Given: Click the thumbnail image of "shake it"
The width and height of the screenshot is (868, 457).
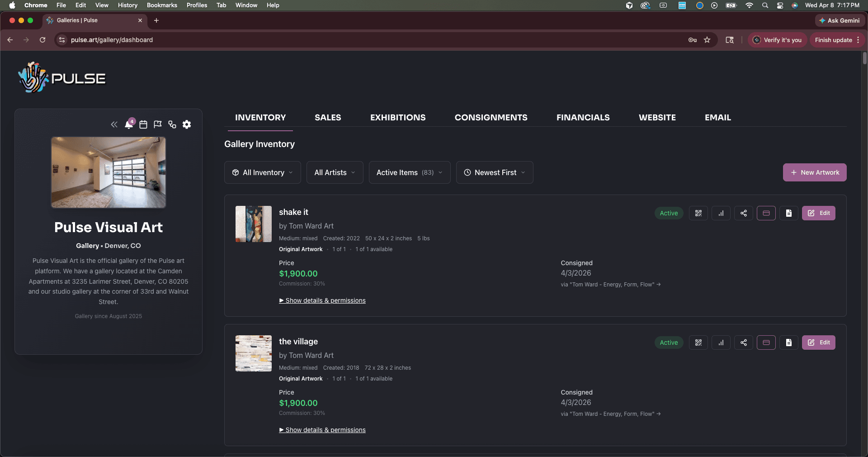Looking at the screenshot, I should [253, 224].
